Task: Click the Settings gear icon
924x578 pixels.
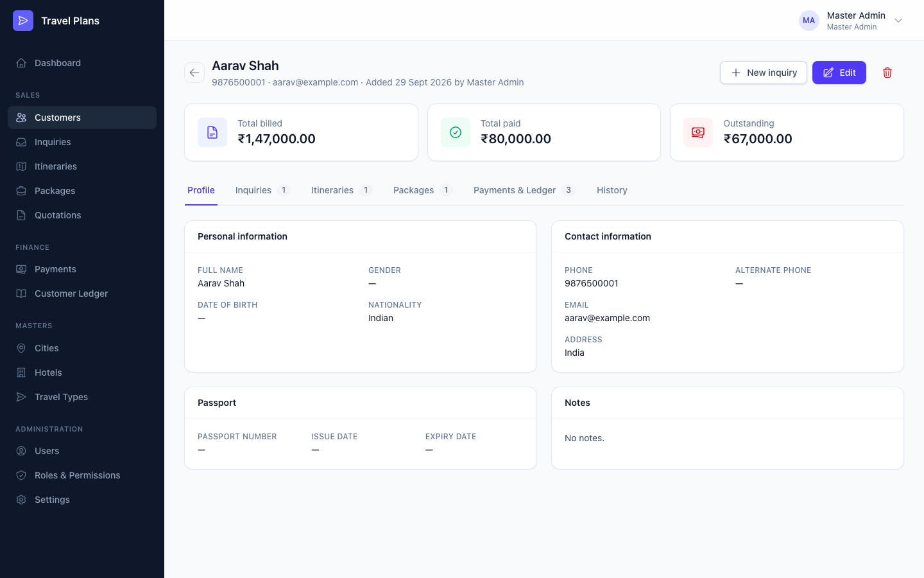Action: click(21, 500)
